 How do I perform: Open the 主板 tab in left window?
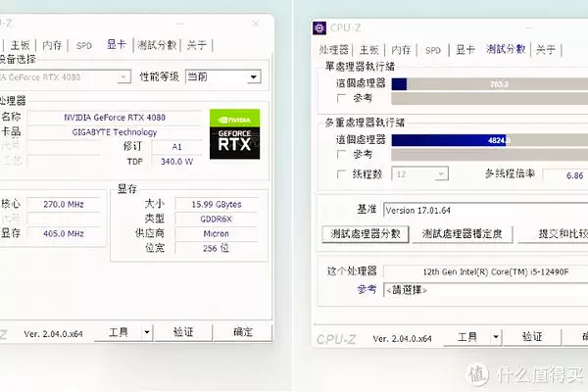tap(21, 45)
